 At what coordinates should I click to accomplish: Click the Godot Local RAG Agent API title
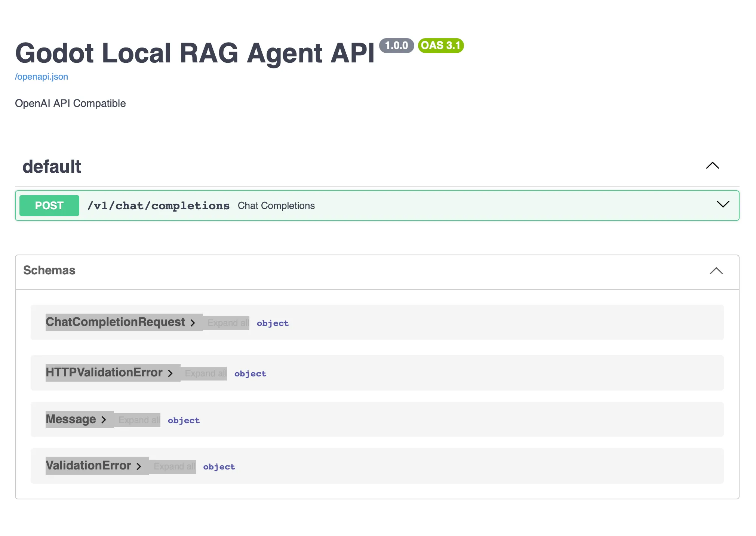pos(195,53)
